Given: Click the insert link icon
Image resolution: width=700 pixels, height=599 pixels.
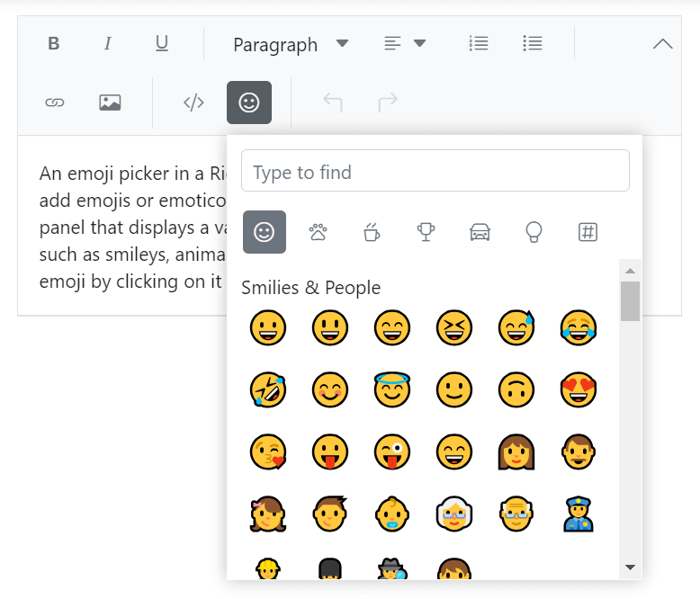Looking at the screenshot, I should click(x=55, y=103).
